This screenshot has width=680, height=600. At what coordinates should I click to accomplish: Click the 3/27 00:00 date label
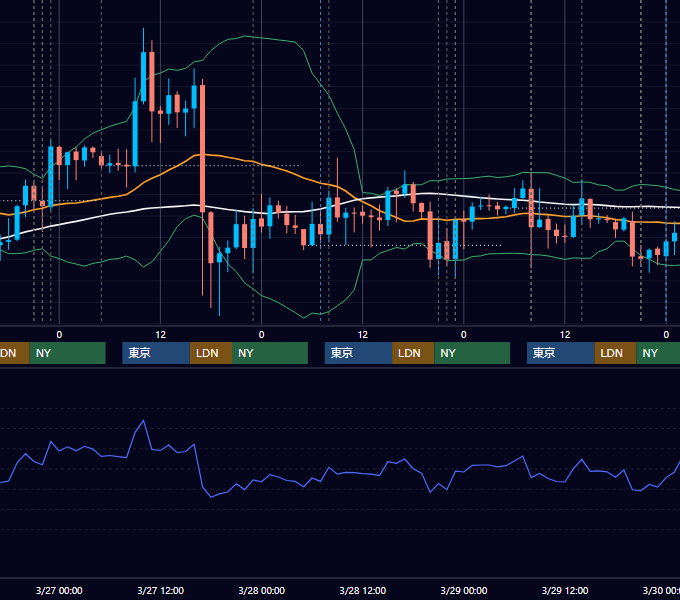tap(59, 590)
